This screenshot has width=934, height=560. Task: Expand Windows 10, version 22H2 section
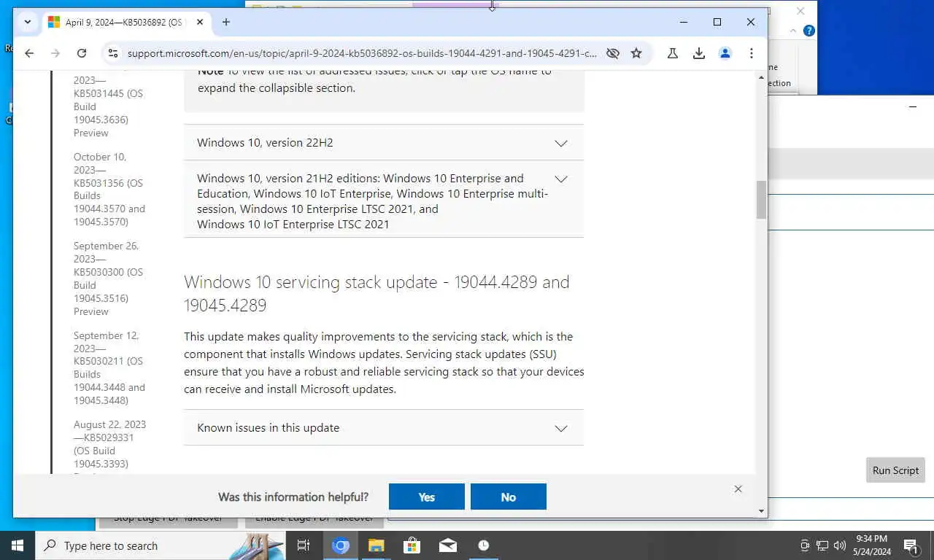[384, 142]
